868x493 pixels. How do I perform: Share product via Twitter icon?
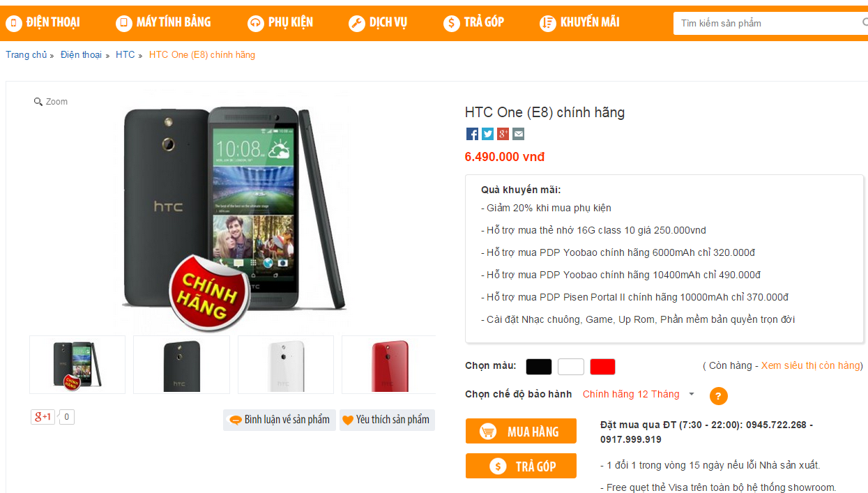point(488,134)
